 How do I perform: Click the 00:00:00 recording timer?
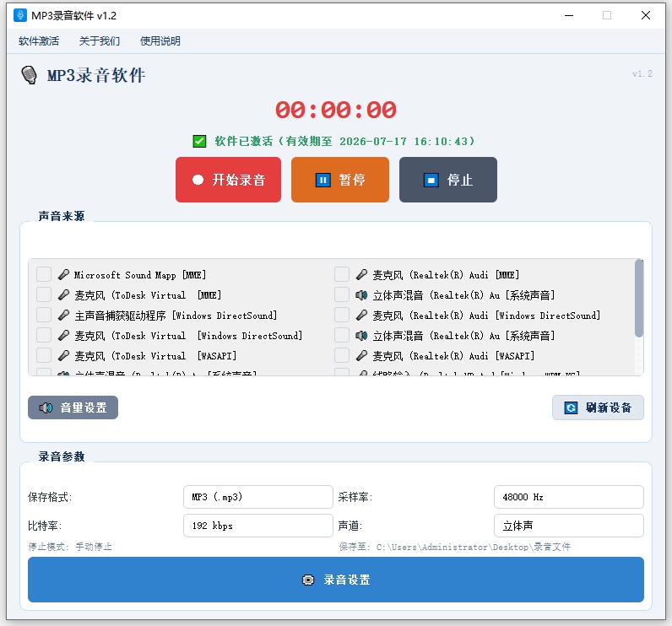pyautogui.click(x=335, y=110)
